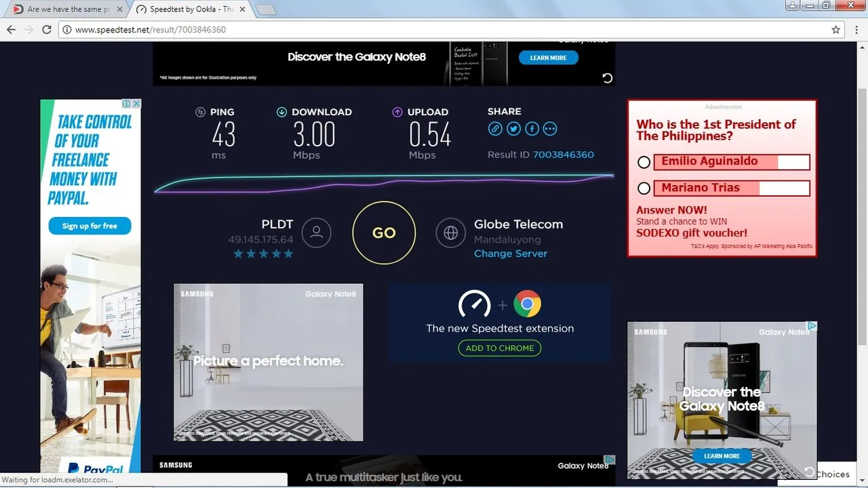Click the browser back arrow
868x488 pixels.
pyautogui.click(x=11, y=30)
